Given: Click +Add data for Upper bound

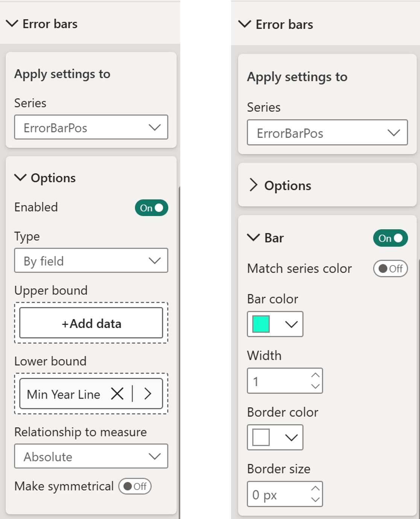Looking at the screenshot, I should tap(91, 323).
